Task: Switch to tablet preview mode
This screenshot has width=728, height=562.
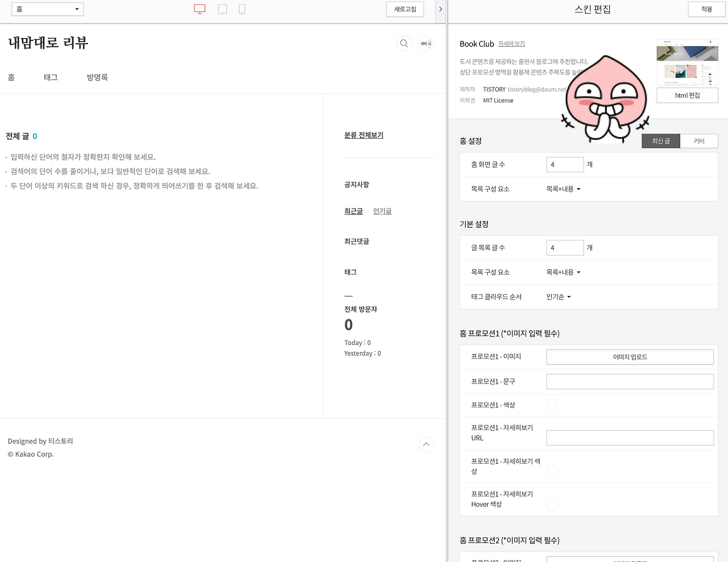Action: pyautogui.click(x=222, y=9)
